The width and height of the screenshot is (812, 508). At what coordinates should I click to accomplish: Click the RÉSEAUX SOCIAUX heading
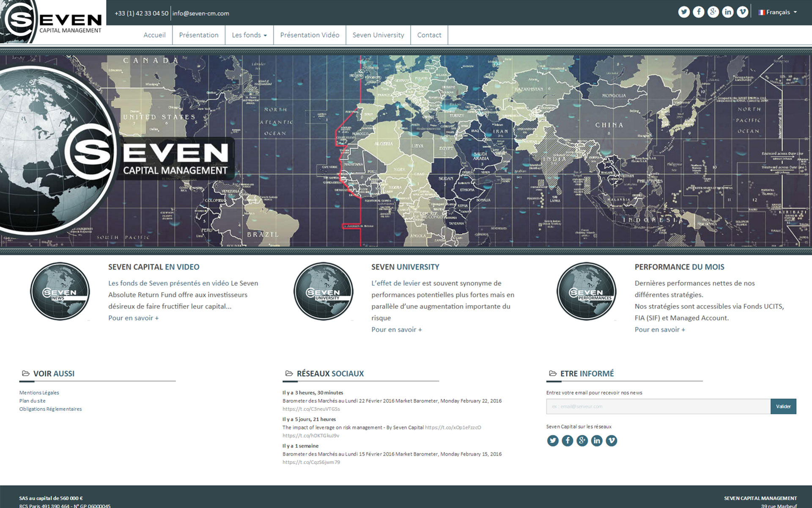tap(330, 374)
